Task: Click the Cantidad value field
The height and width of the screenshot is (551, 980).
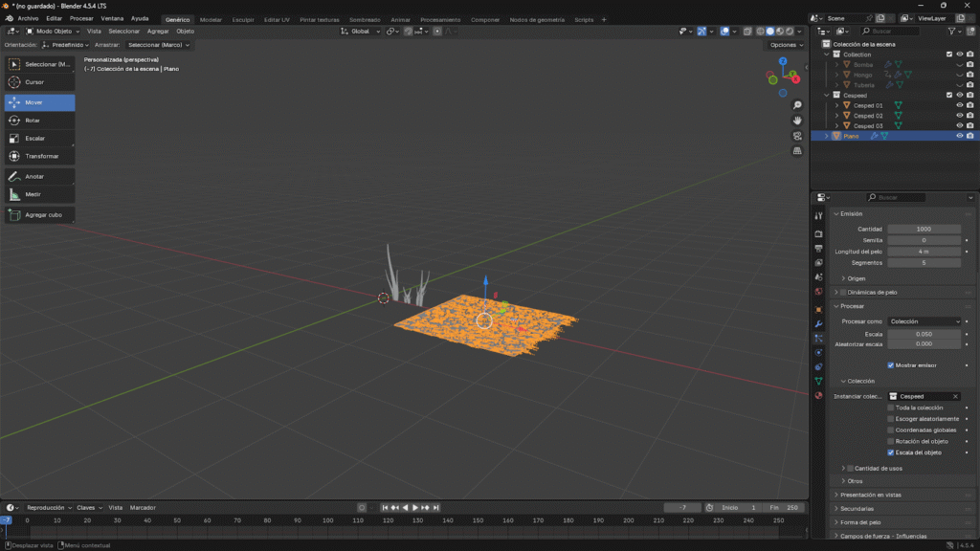Action: click(x=924, y=229)
